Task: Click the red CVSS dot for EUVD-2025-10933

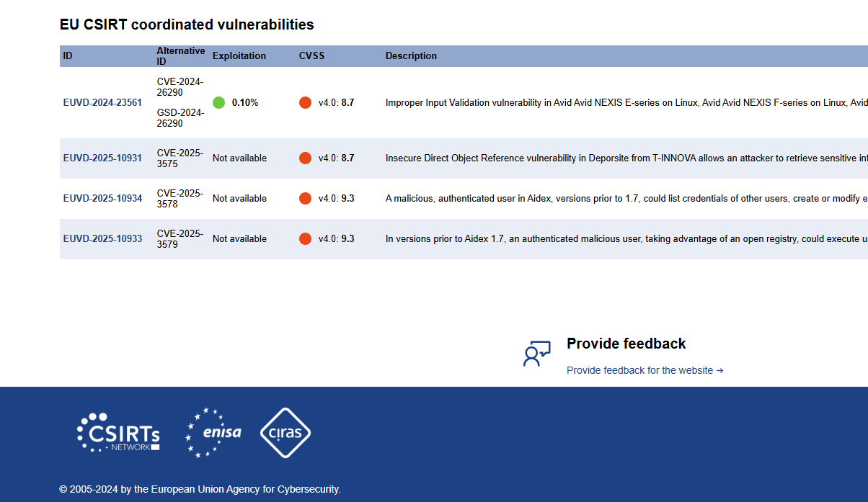Action: (305, 239)
